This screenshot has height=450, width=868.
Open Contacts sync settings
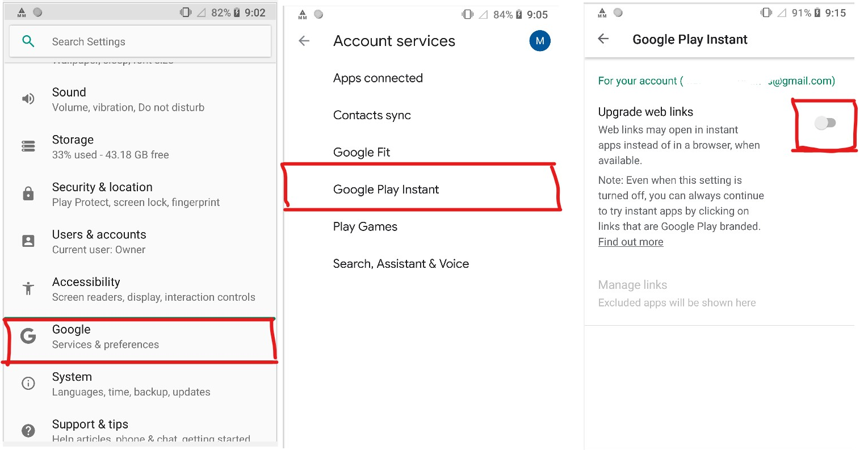pyautogui.click(x=372, y=115)
